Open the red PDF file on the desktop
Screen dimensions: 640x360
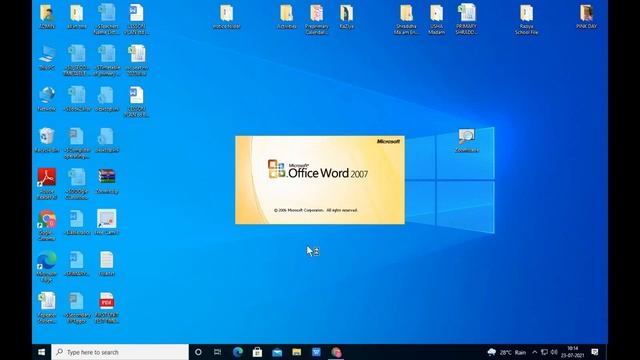pyautogui.click(x=107, y=308)
